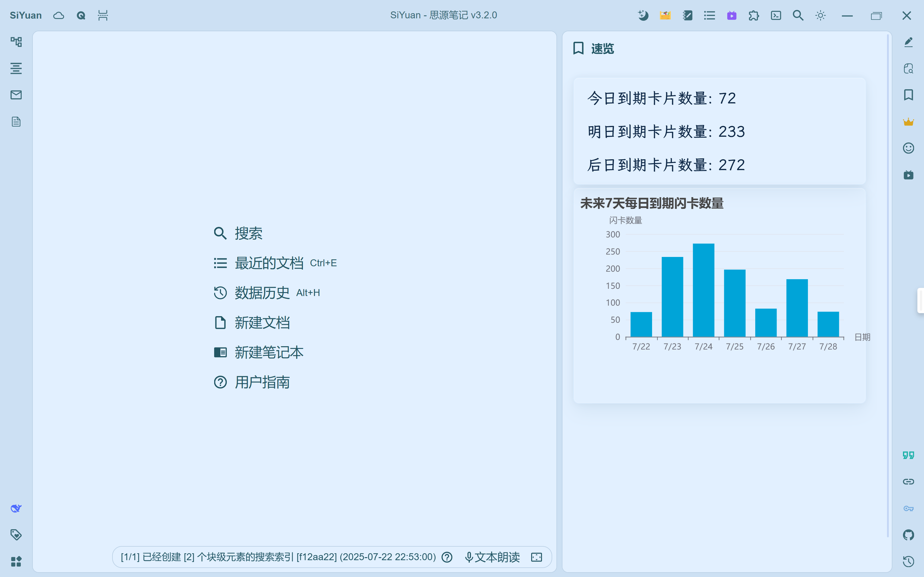Click 文本朗读 in status bar

tap(492, 557)
